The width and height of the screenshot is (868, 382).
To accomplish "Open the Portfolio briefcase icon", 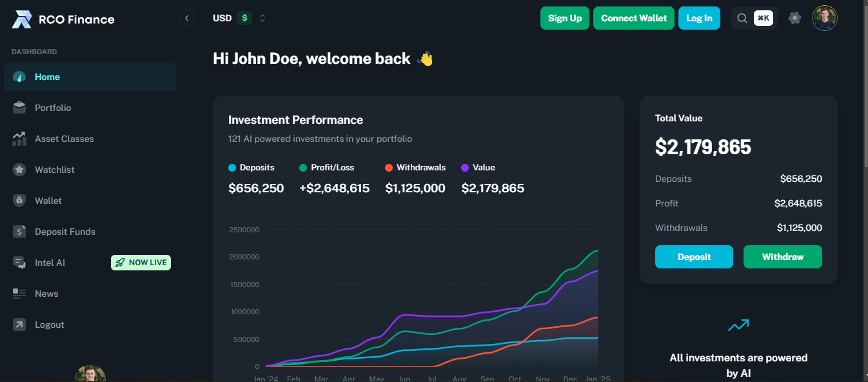I will (19, 108).
